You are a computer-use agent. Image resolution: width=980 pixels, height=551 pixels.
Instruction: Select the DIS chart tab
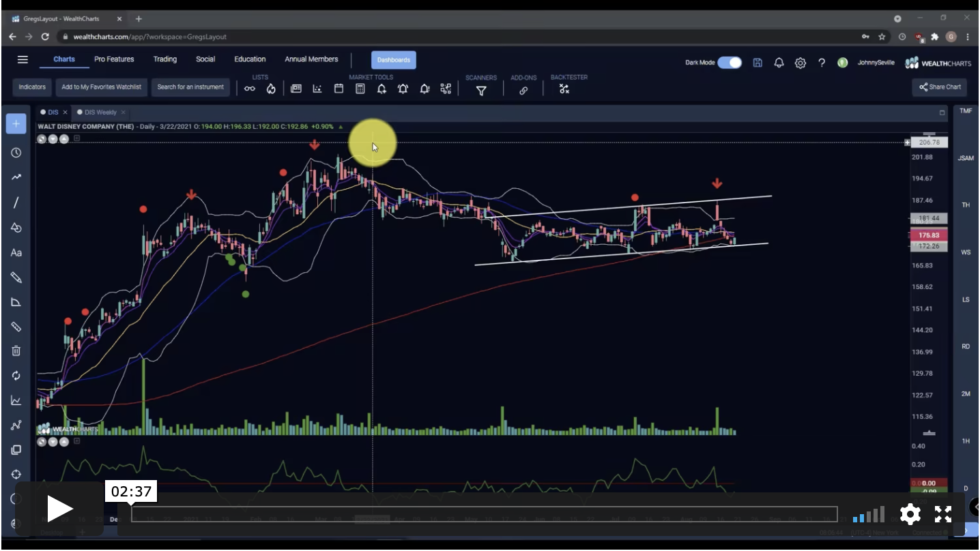(53, 113)
